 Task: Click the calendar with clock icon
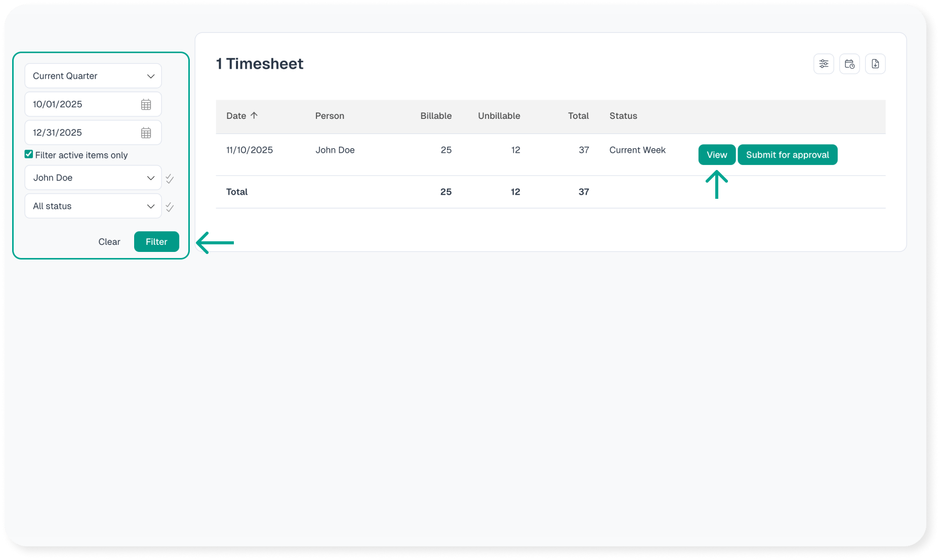(849, 64)
